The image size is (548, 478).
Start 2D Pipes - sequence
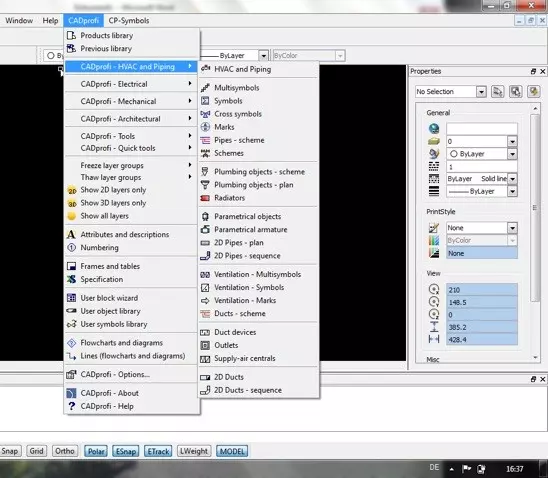point(247,256)
